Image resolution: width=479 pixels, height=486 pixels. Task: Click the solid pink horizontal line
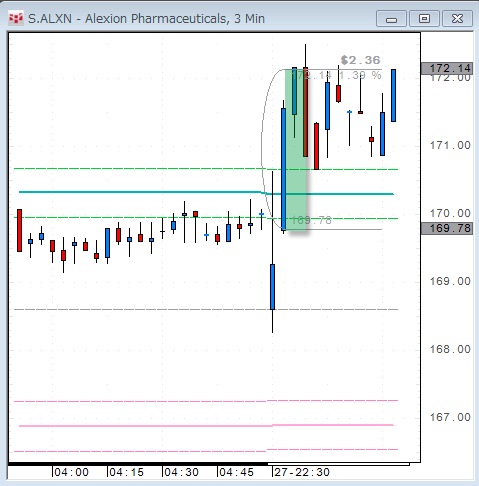[206, 426]
